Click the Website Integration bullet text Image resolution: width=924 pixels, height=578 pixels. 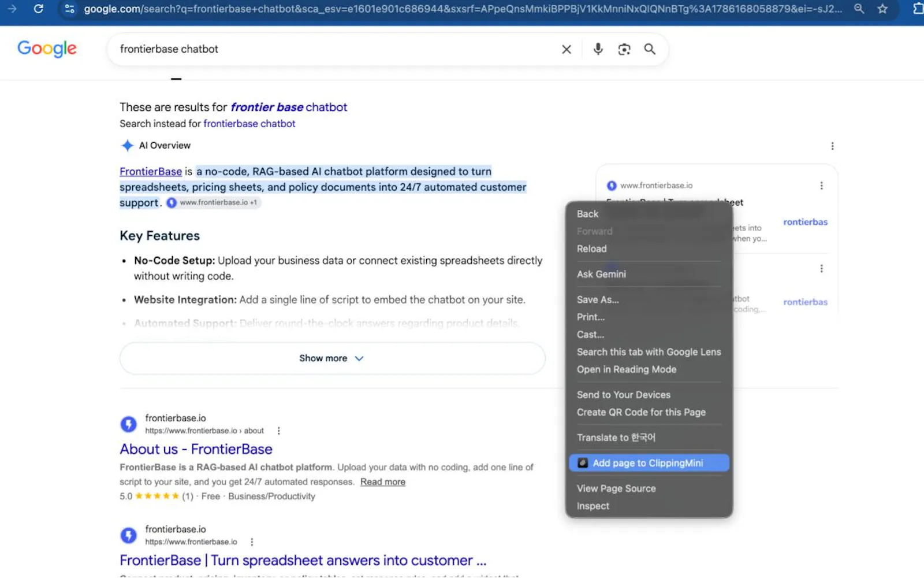click(330, 299)
